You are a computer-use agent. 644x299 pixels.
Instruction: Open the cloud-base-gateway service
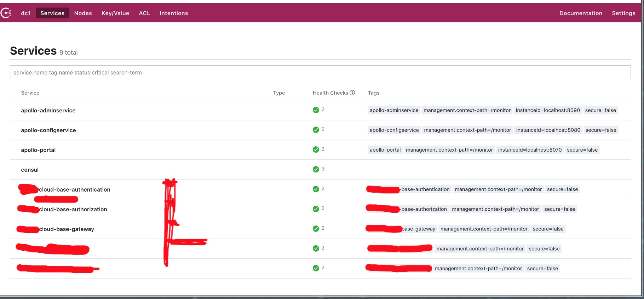point(67,229)
